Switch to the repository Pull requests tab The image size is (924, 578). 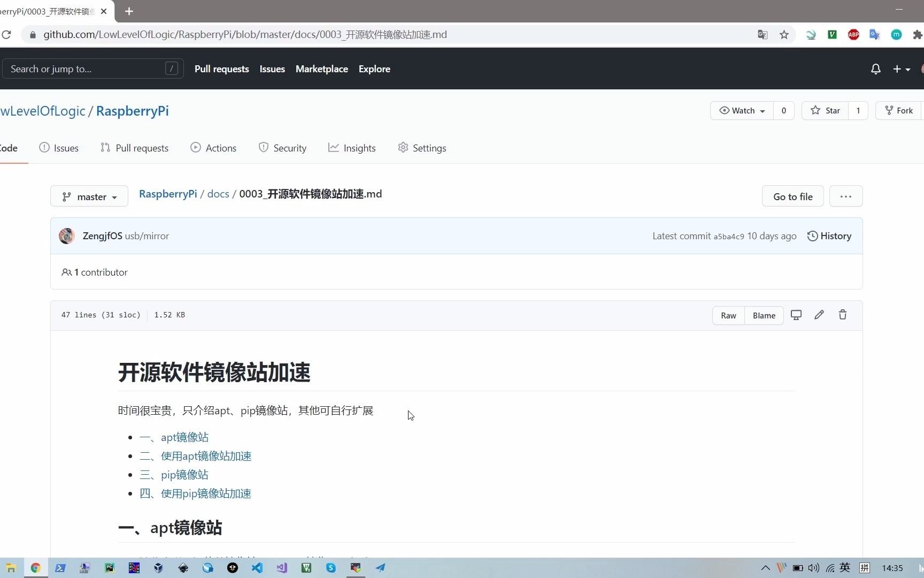(134, 148)
